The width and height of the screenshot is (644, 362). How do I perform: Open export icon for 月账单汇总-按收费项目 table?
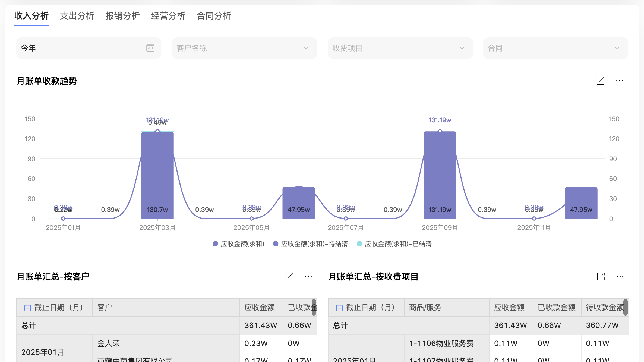(601, 276)
